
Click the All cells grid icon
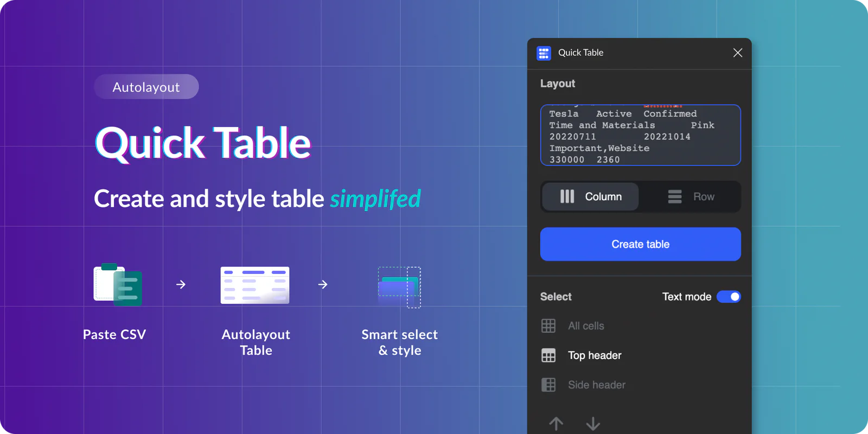pos(548,326)
